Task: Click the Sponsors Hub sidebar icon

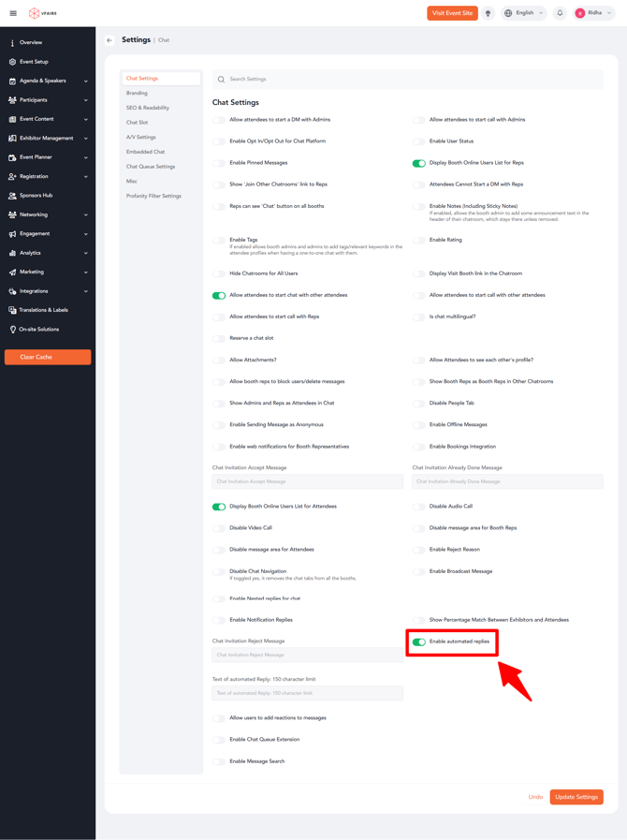Action: 12,196
